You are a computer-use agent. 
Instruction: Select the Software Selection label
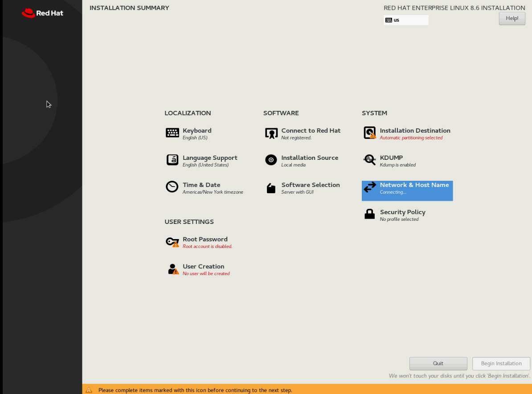tap(311, 185)
